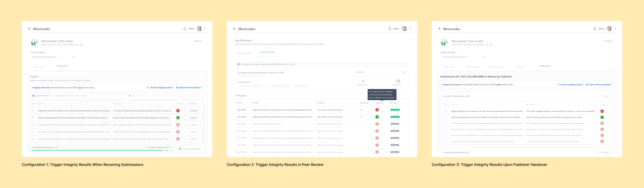
Task: Expand Excluded Submissions section
Action: pyautogui.click(x=603, y=153)
